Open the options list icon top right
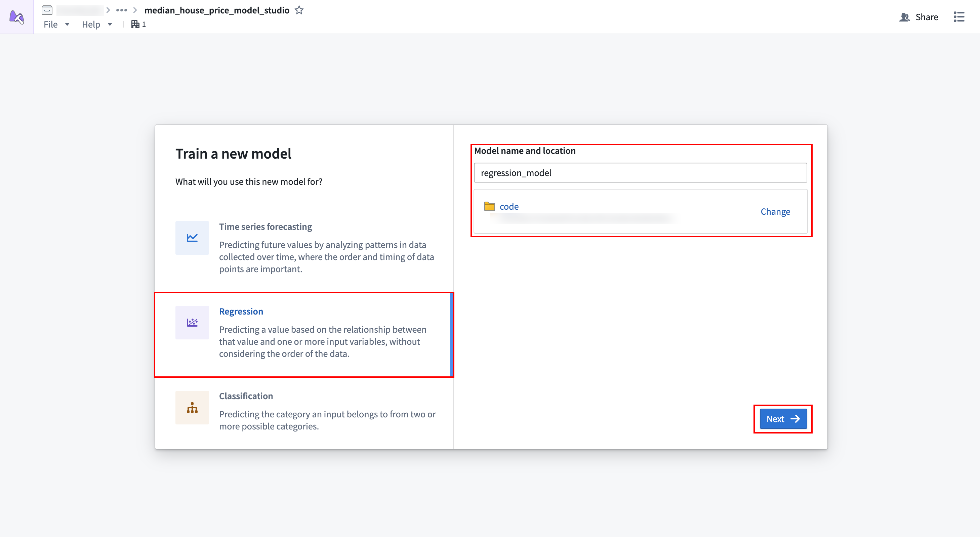980x537 pixels. [x=959, y=17]
